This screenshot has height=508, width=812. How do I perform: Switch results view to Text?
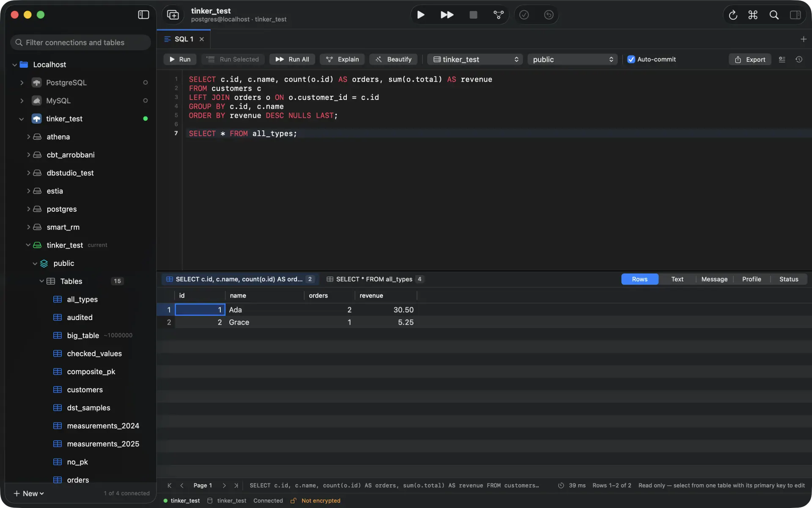tap(677, 279)
